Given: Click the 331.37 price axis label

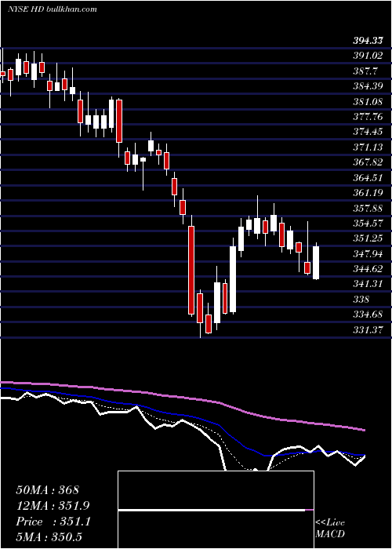Looking at the screenshot, I should [x=367, y=330].
